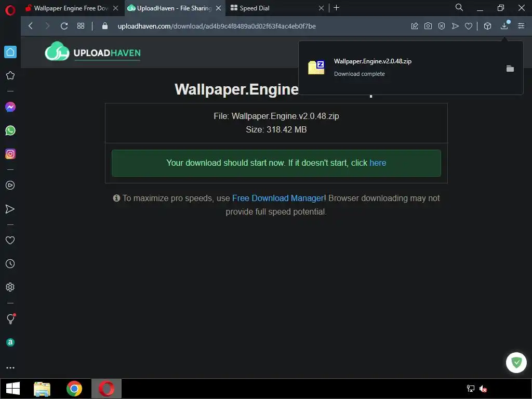Open the ad blocker shield icon in address bar
This screenshot has width=532, height=399.
pyautogui.click(x=442, y=26)
